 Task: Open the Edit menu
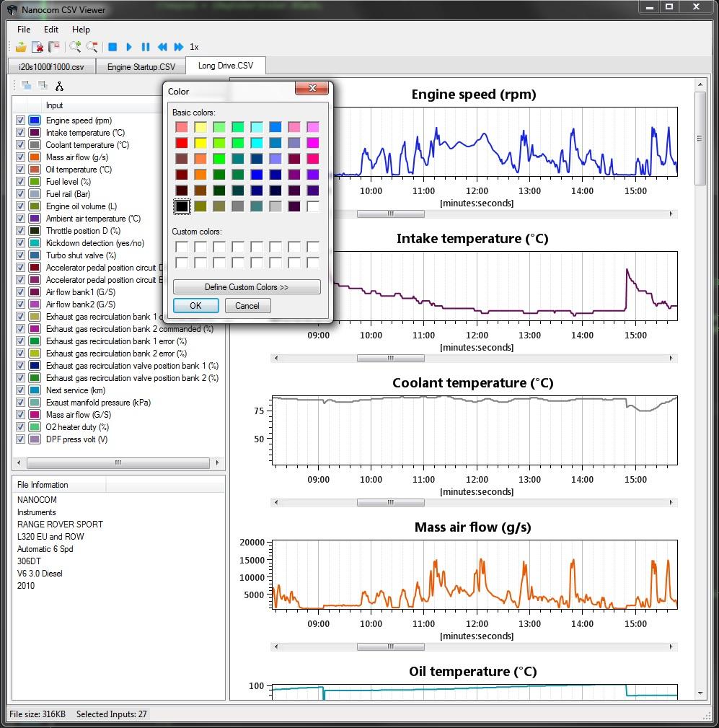click(50, 30)
